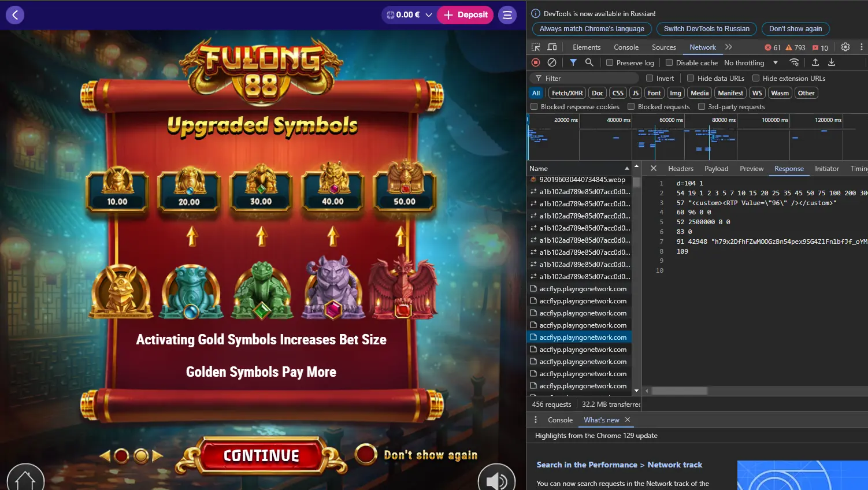Image resolution: width=868 pixels, height=490 pixels.
Task: Click vertical scrollbar of request list
Action: click(636, 182)
